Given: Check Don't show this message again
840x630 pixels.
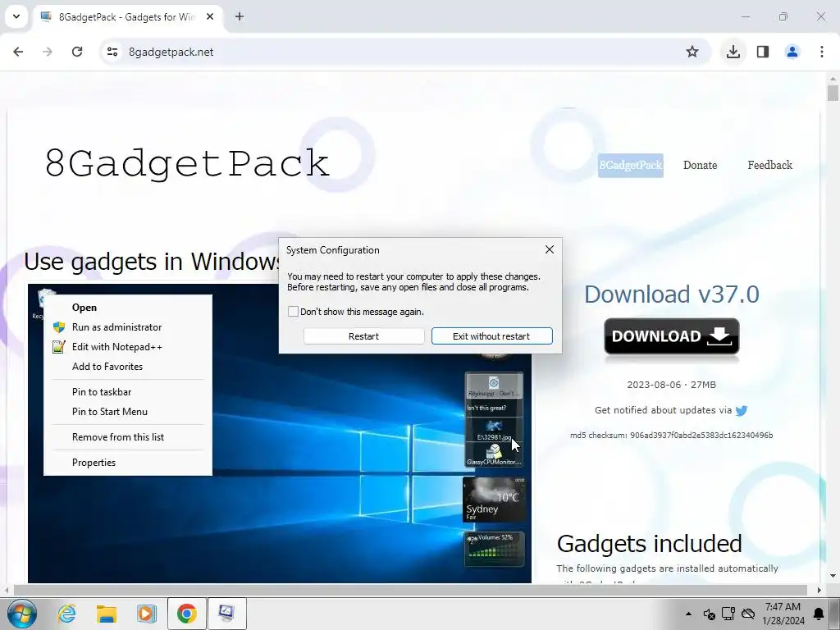Looking at the screenshot, I should tap(293, 311).
